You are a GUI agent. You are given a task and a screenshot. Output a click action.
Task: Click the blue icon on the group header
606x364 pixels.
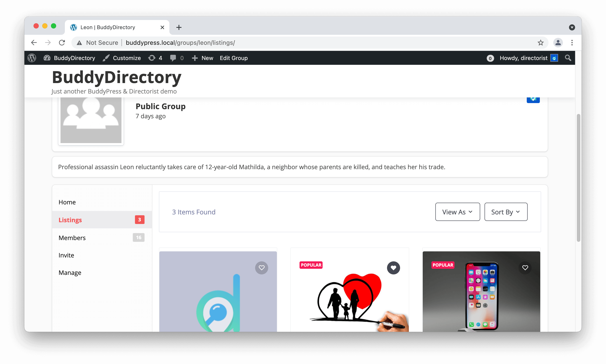coord(533,100)
